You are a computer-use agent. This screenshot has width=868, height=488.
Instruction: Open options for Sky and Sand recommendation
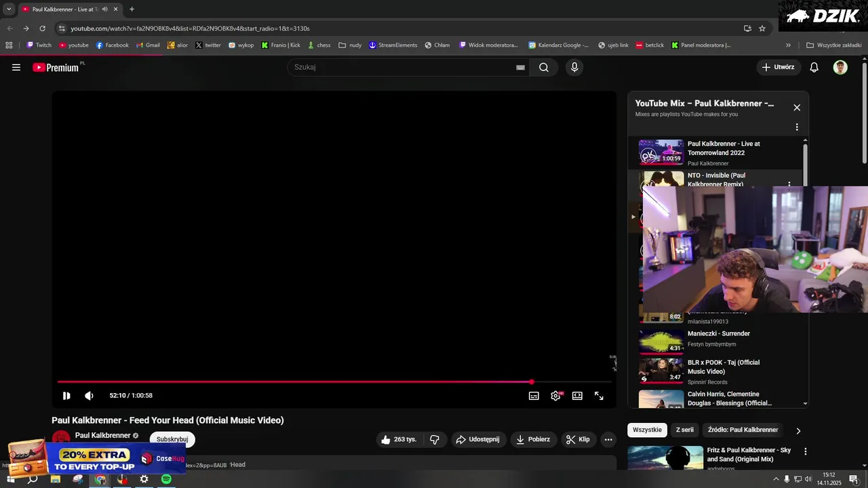806,451
